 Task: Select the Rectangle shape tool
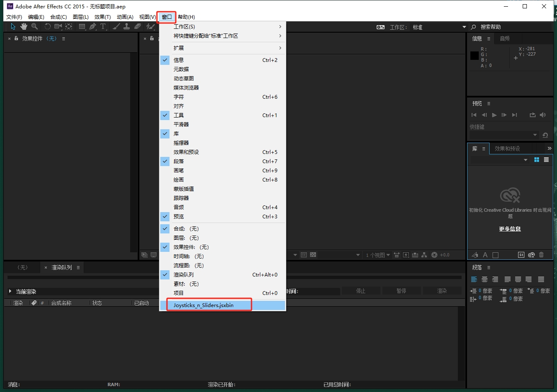82,26
